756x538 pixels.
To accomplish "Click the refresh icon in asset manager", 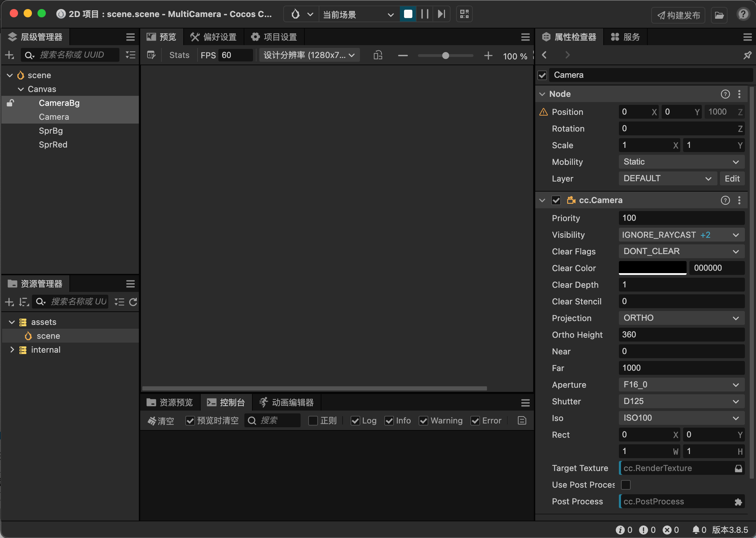I will [133, 302].
